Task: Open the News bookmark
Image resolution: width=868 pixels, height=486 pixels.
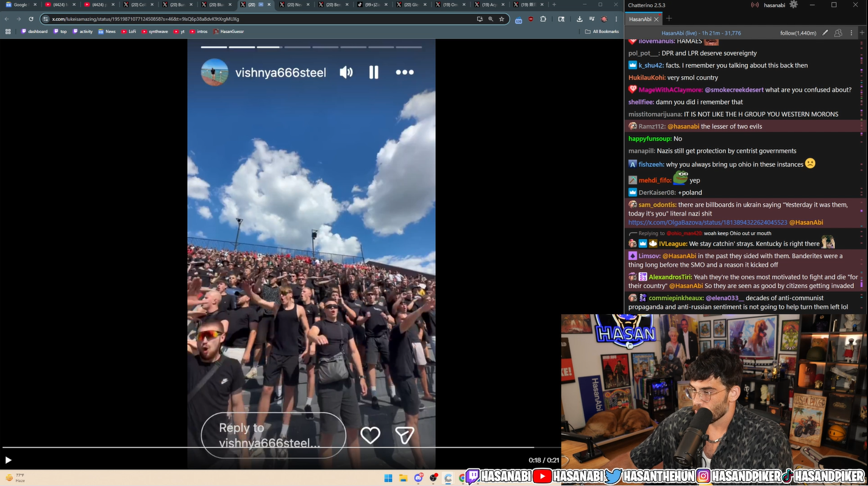Action: tap(107, 32)
